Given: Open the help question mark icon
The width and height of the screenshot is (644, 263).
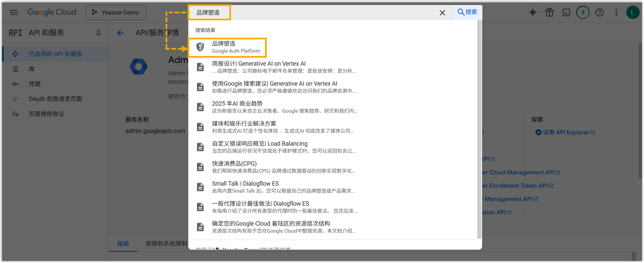Looking at the screenshot, I should (600, 12).
